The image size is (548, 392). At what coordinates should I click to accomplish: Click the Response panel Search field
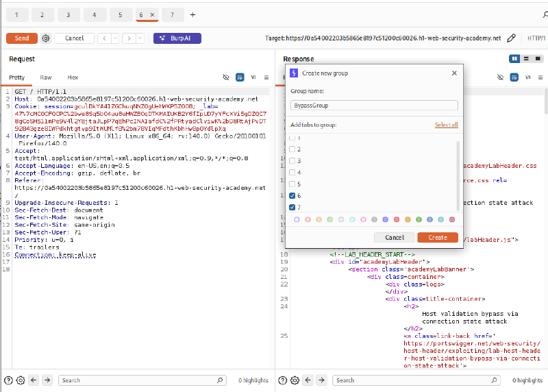(x=416, y=380)
